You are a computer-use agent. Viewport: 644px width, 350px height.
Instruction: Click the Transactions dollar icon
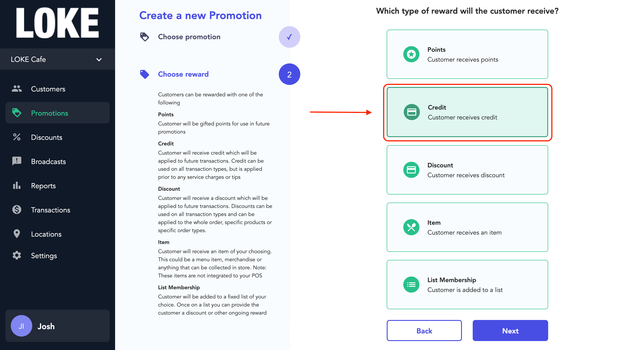(17, 210)
